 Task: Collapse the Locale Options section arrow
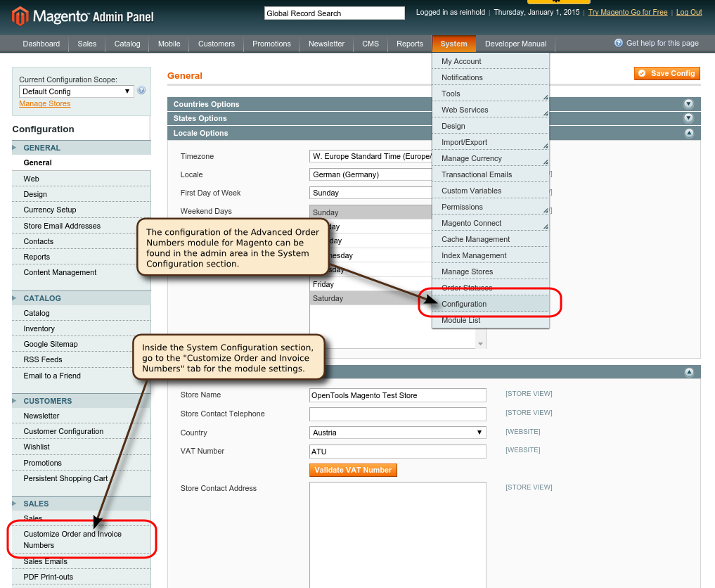(688, 133)
